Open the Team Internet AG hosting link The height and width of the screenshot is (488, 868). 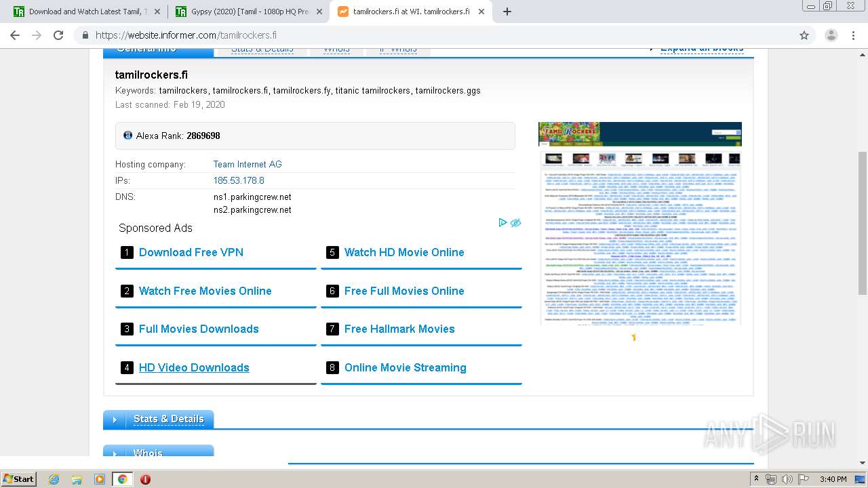coord(248,164)
